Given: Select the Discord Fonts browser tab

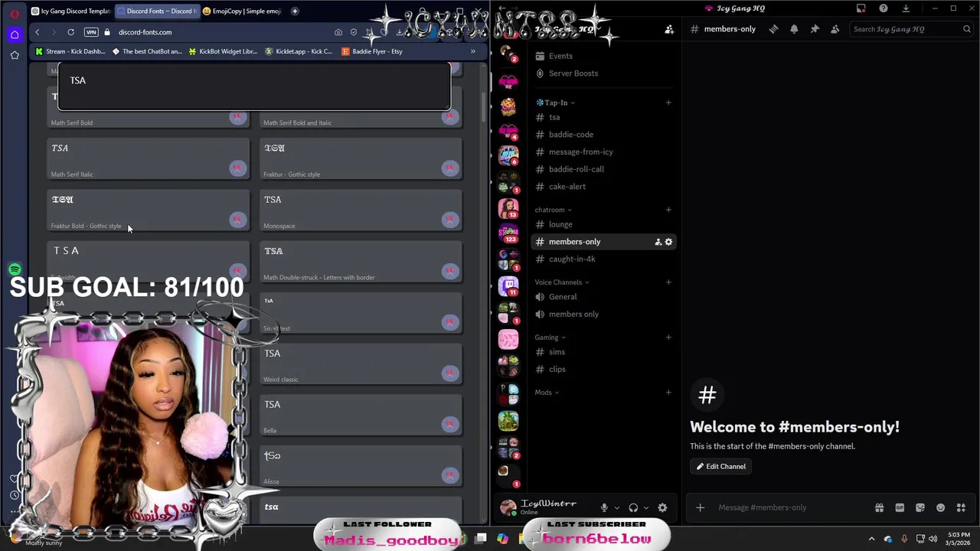Looking at the screenshot, I should (x=156, y=11).
